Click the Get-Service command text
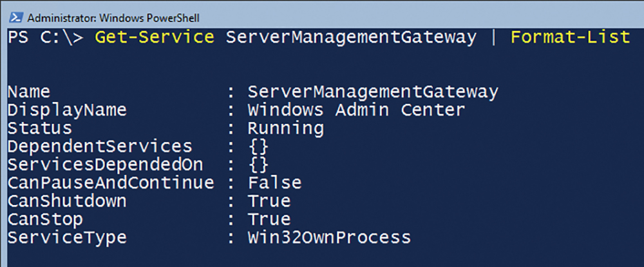Screen dimensions: 644x267 point(155,38)
